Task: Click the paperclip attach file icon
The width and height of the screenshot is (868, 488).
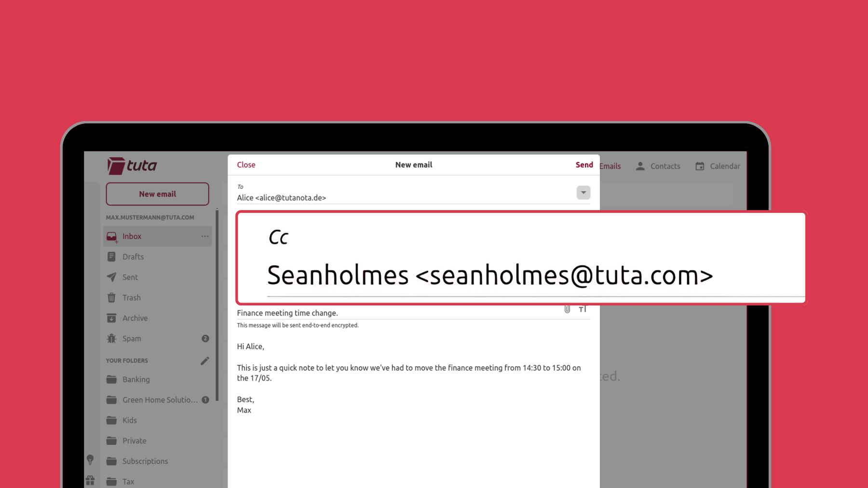Action: (x=567, y=309)
